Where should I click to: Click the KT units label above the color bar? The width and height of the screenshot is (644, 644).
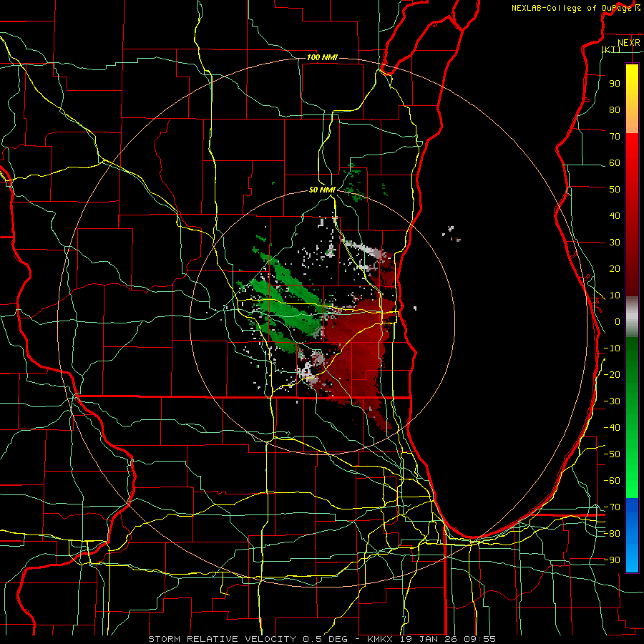coord(611,49)
